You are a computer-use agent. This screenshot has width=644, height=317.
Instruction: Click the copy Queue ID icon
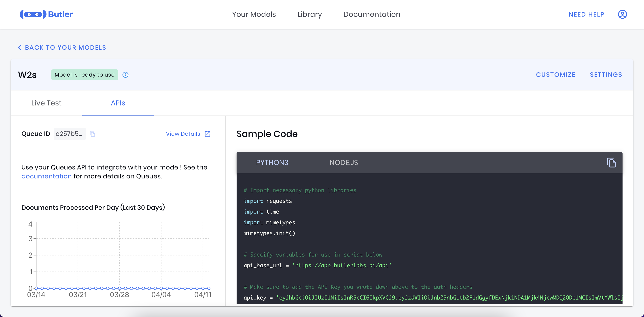94,134
